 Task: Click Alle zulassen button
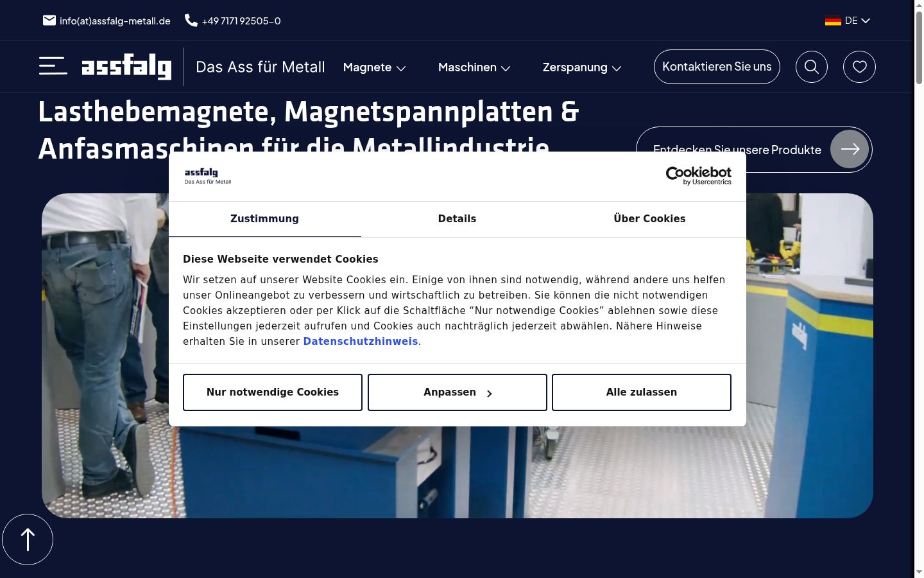pos(642,392)
